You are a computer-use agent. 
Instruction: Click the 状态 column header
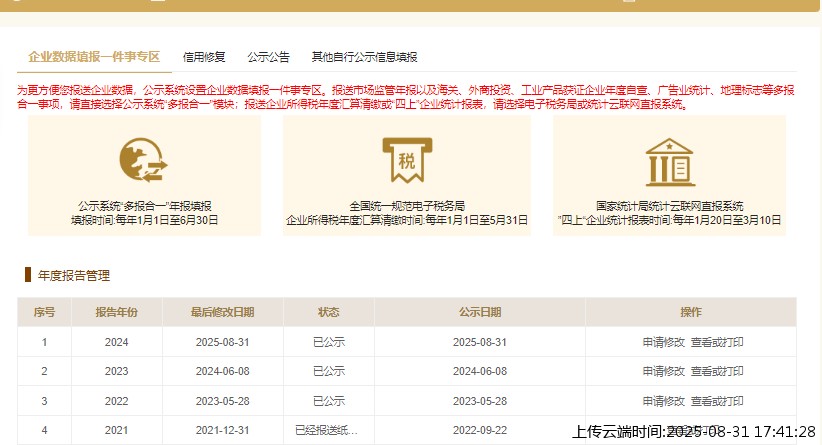[329, 312]
